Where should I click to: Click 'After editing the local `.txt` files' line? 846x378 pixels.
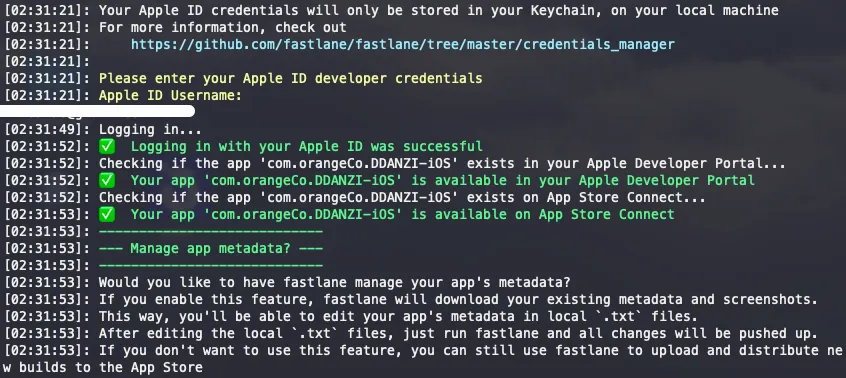point(458,333)
